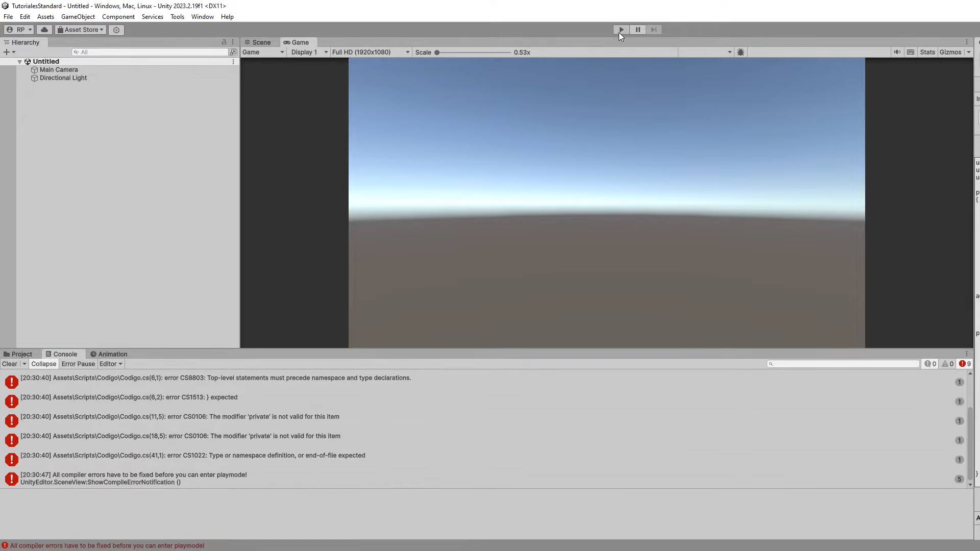Click the bug debug icon in Game view
The image size is (980, 551).
click(741, 52)
